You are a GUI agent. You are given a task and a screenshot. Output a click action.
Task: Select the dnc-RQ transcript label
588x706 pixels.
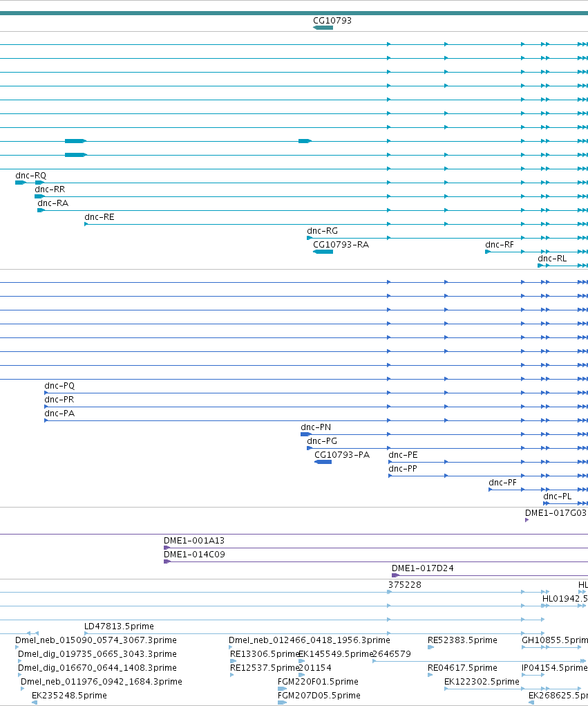pos(30,176)
